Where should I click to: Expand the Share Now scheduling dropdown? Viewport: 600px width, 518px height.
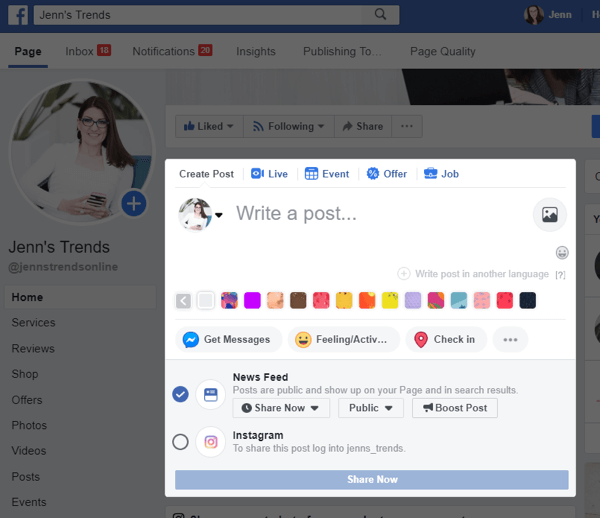(x=280, y=408)
